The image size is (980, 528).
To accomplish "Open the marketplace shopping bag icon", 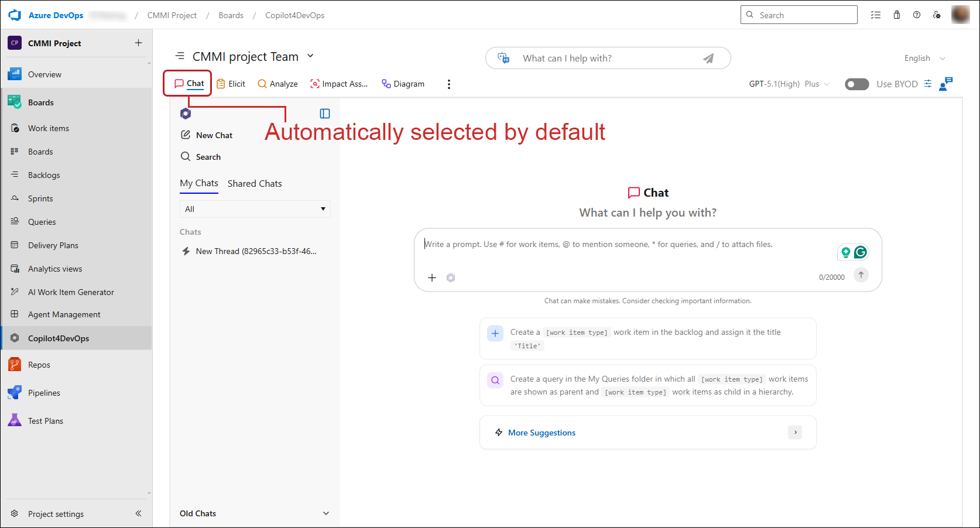I will pyautogui.click(x=897, y=15).
